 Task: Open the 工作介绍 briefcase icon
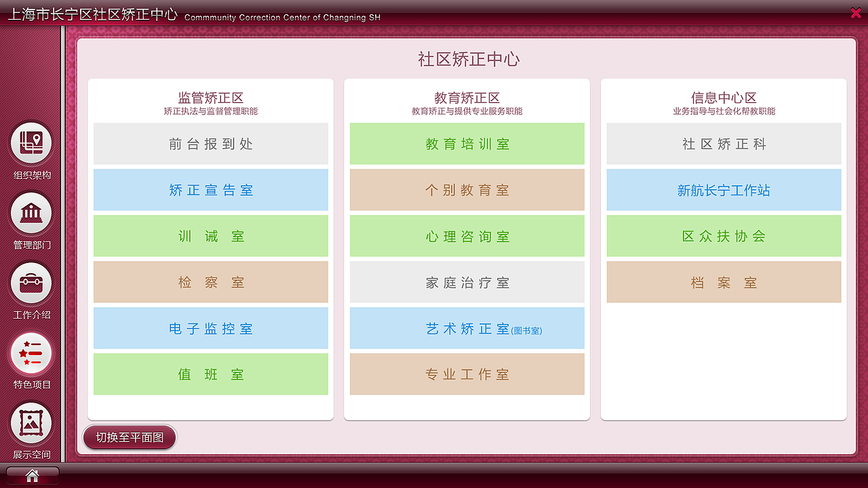click(31, 283)
